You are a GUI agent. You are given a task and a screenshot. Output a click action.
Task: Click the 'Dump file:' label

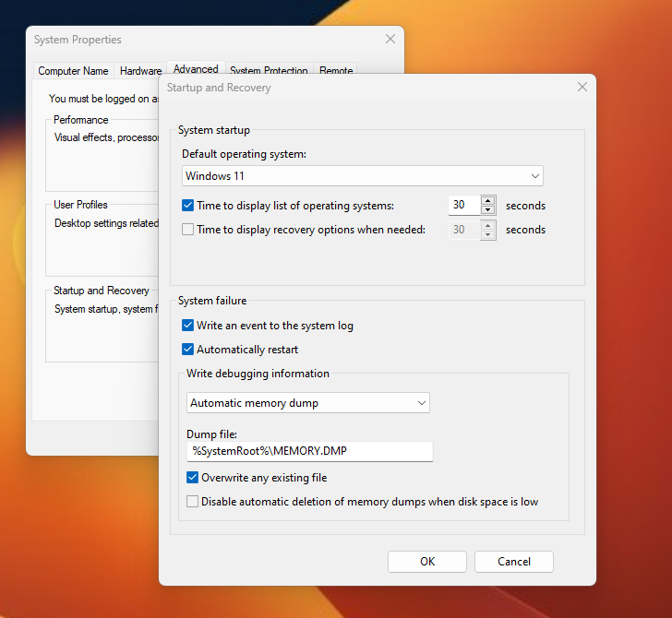click(x=211, y=434)
